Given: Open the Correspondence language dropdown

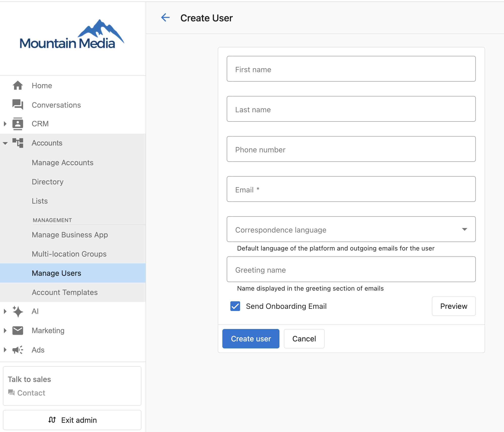Looking at the screenshot, I should click(x=351, y=229).
